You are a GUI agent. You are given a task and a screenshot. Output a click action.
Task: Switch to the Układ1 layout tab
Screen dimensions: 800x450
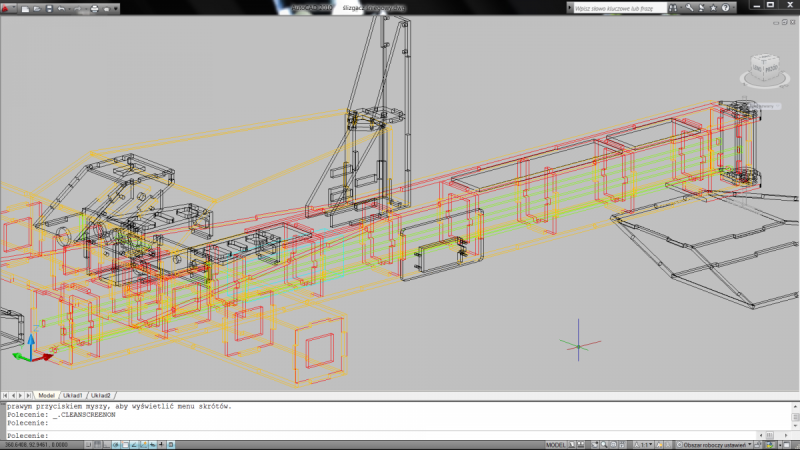[x=74, y=395]
